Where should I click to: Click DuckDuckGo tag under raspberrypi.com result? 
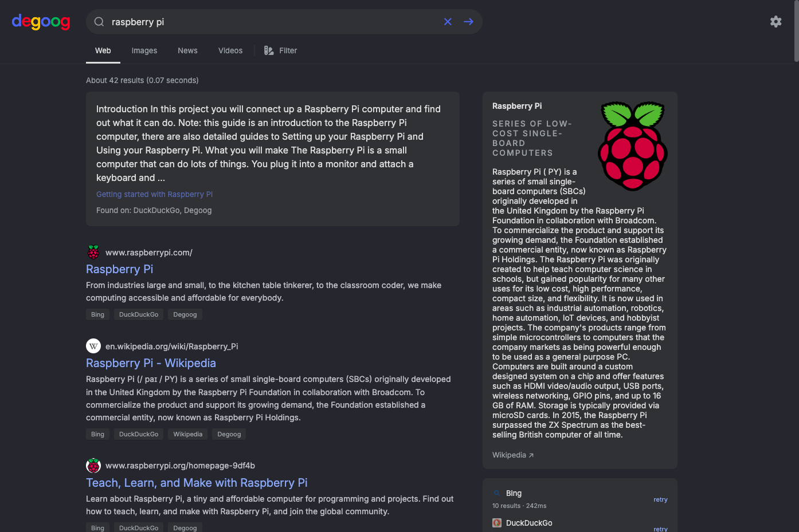coord(139,314)
